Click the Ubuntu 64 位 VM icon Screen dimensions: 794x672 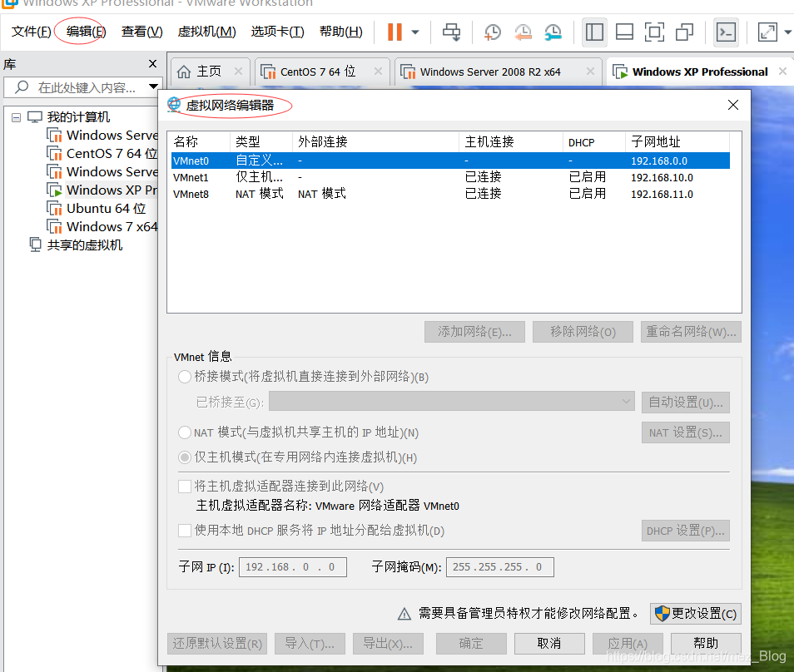point(54,209)
